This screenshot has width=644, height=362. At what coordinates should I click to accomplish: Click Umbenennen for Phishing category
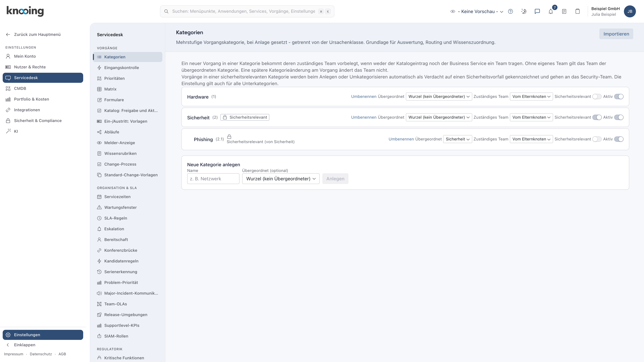401,139
